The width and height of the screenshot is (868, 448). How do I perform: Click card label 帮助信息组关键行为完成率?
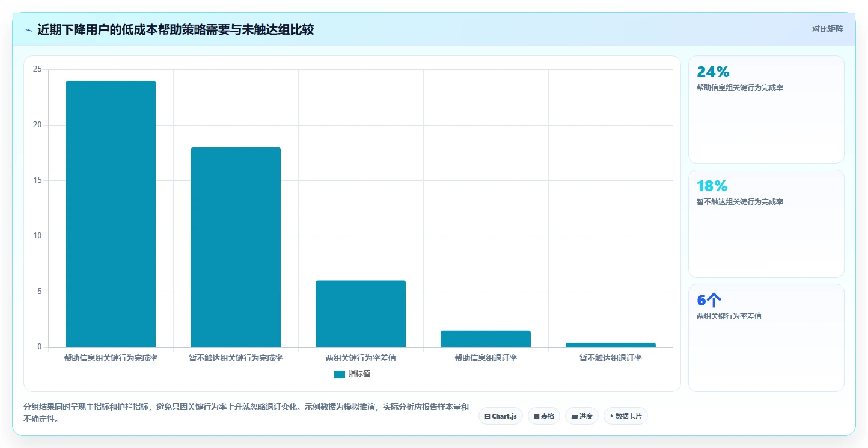click(740, 88)
